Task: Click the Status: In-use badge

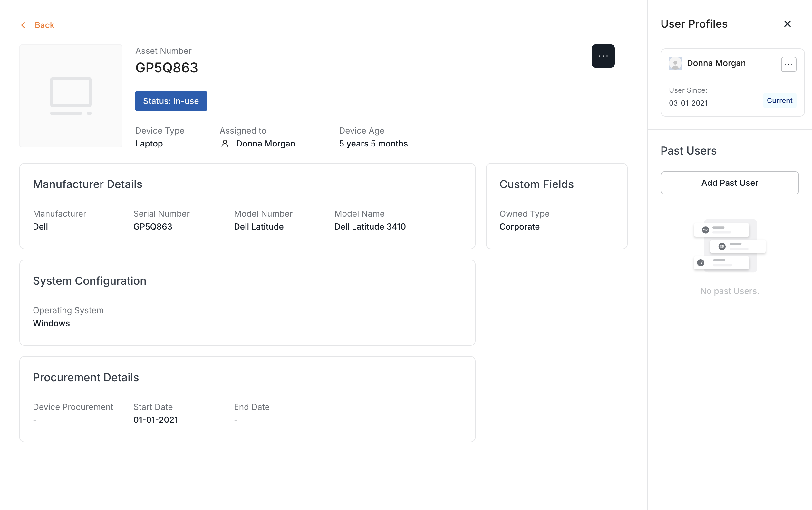Action: [171, 101]
